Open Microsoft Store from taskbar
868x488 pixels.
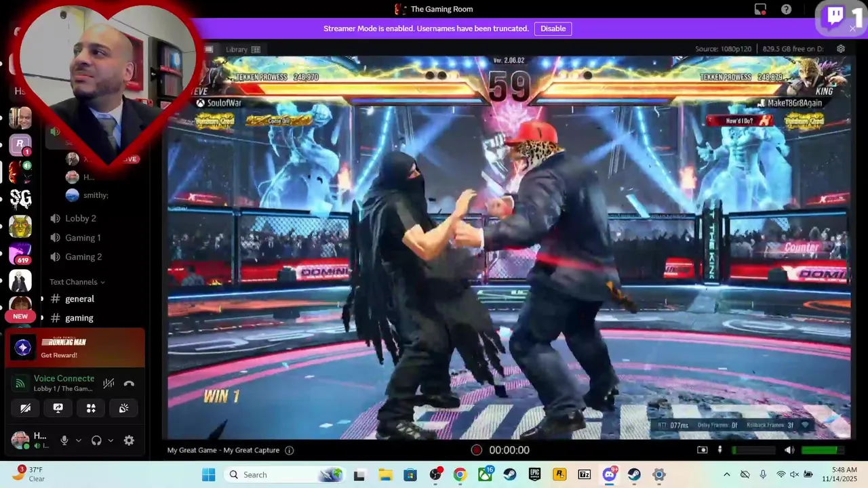pos(410,474)
